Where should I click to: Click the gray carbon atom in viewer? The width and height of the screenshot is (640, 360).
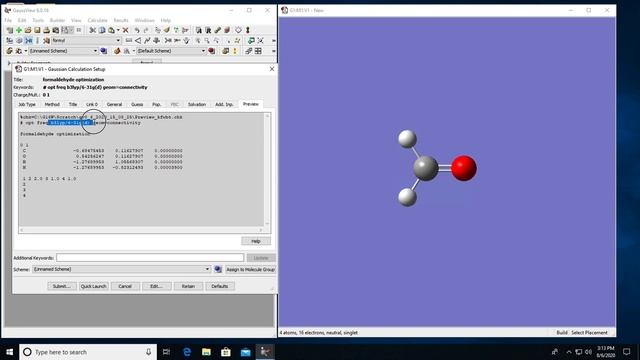point(426,168)
